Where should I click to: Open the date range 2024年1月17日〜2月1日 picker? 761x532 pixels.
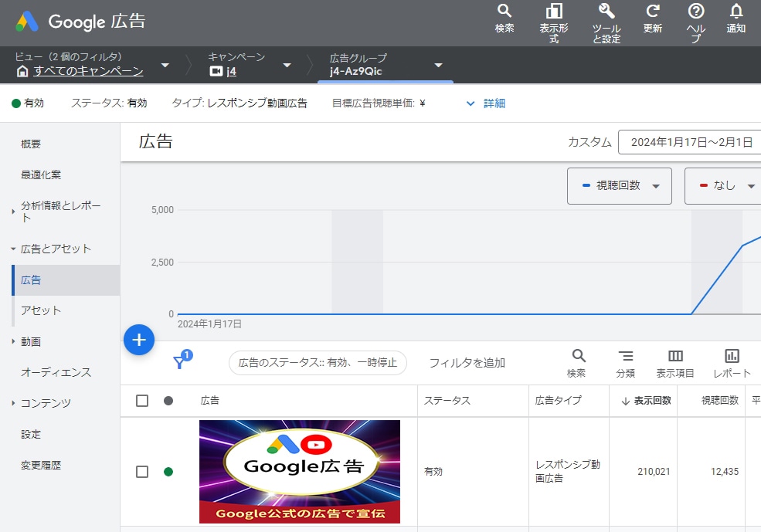click(689, 142)
